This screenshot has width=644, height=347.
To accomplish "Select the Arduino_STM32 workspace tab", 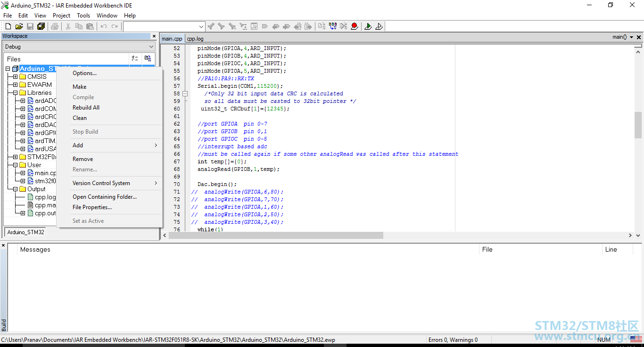I will coord(26,232).
